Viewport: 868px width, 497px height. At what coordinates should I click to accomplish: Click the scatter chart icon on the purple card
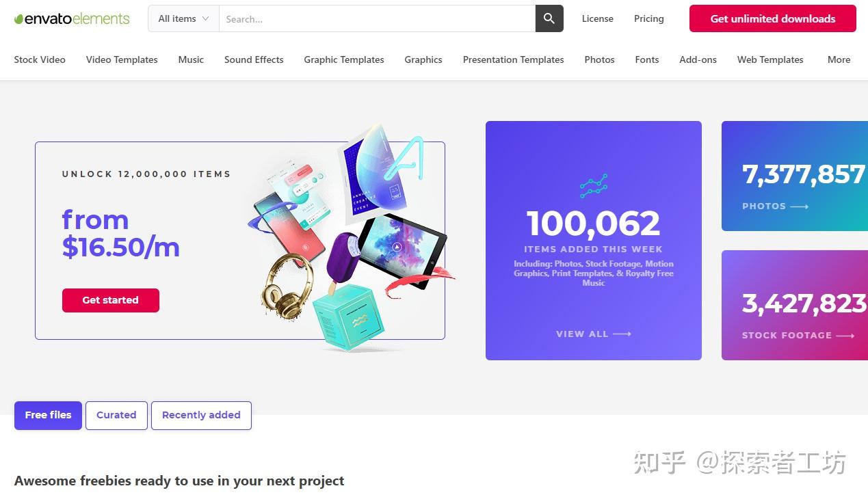tap(593, 185)
